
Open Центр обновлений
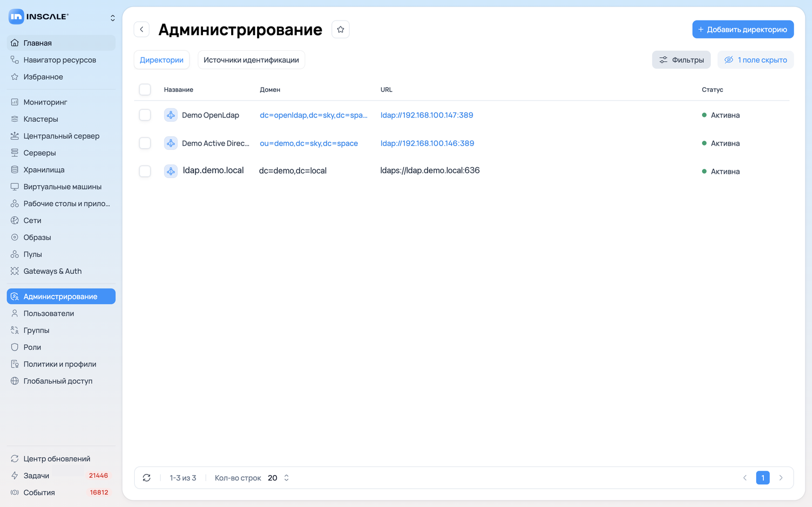pos(61,458)
